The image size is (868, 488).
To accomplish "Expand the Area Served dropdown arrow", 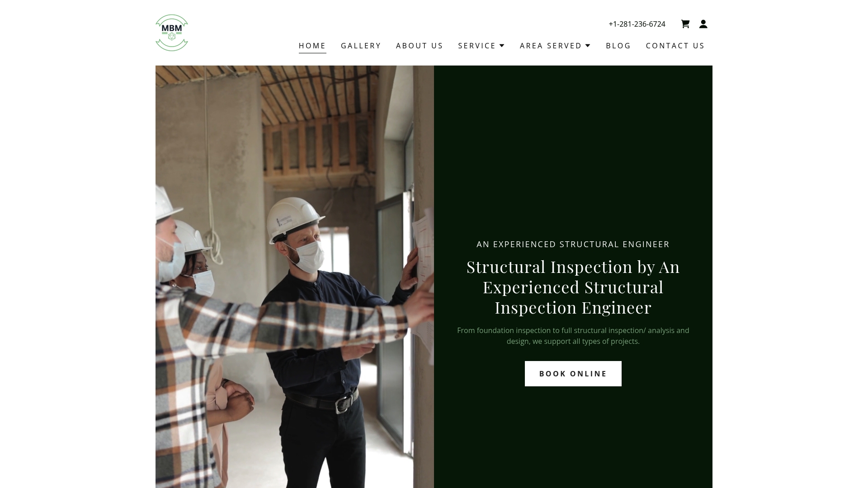I will point(588,46).
